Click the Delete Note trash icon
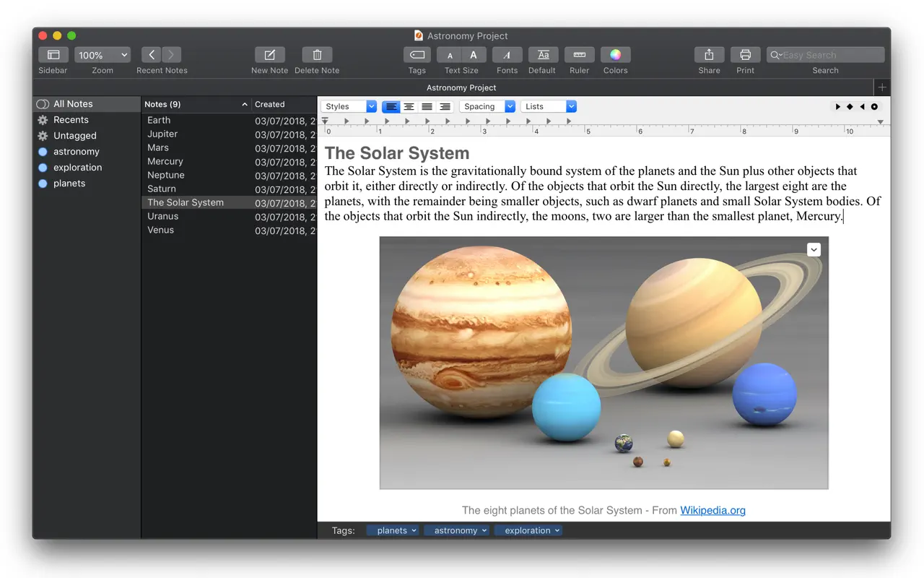Image resolution: width=924 pixels, height=578 pixels. coord(317,55)
